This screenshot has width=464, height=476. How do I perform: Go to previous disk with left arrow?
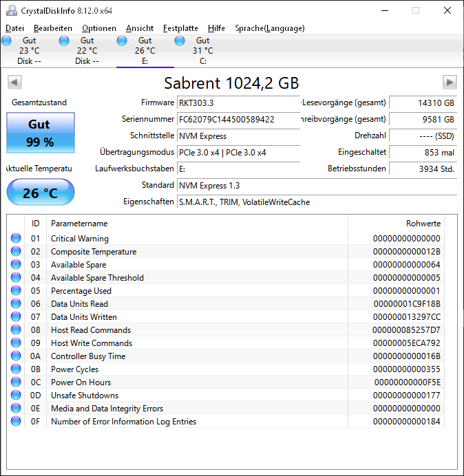[14, 82]
